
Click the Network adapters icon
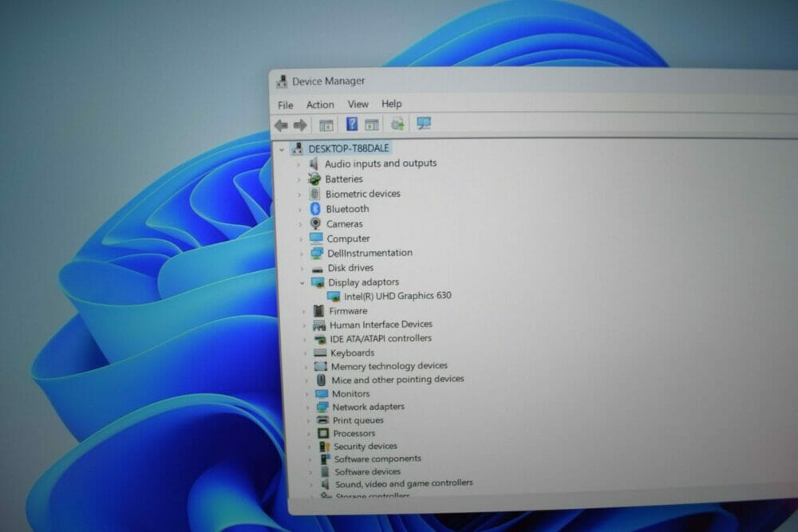pos(322,407)
